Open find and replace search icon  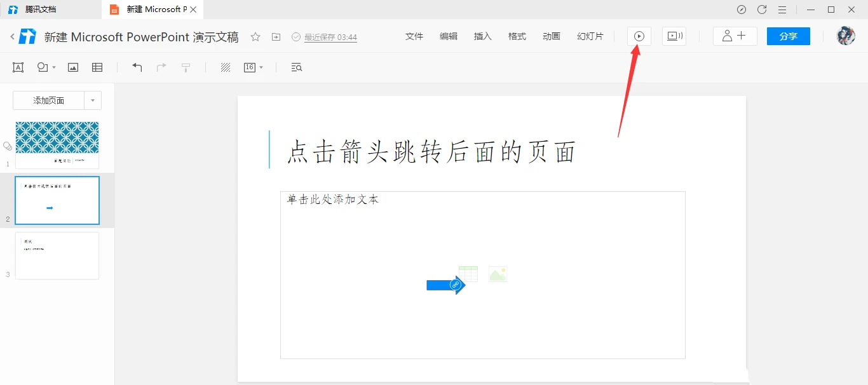(296, 67)
